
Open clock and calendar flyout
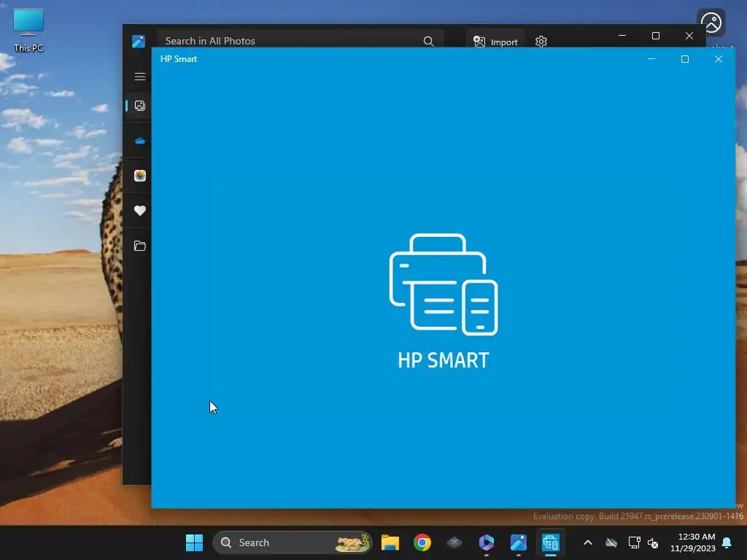[x=693, y=542]
